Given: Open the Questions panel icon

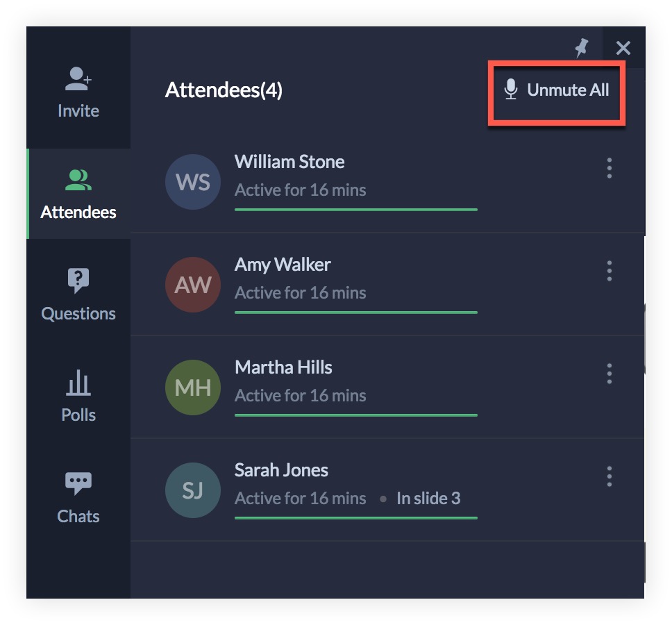Looking at the screenshot, I should tap(78, 281).
